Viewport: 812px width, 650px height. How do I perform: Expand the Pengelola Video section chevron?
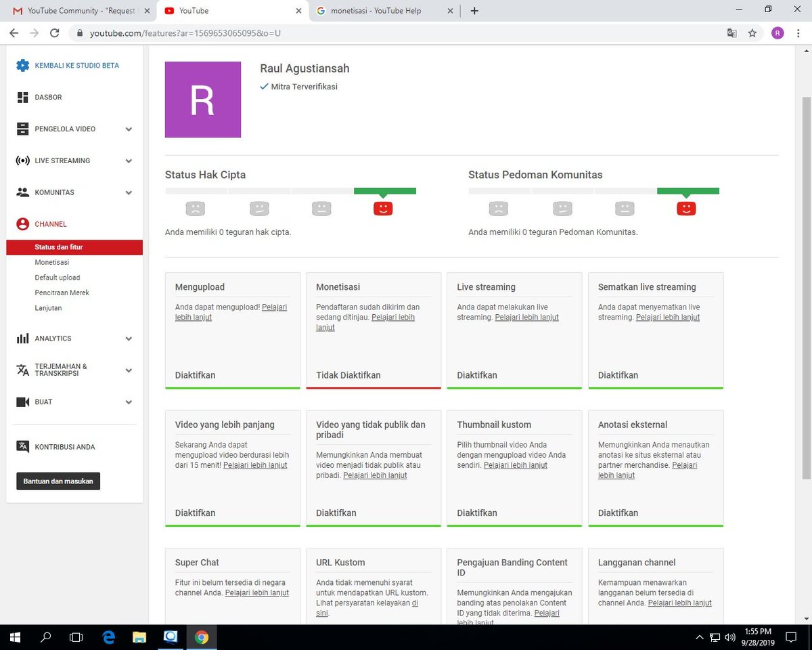tap(129, 129)
